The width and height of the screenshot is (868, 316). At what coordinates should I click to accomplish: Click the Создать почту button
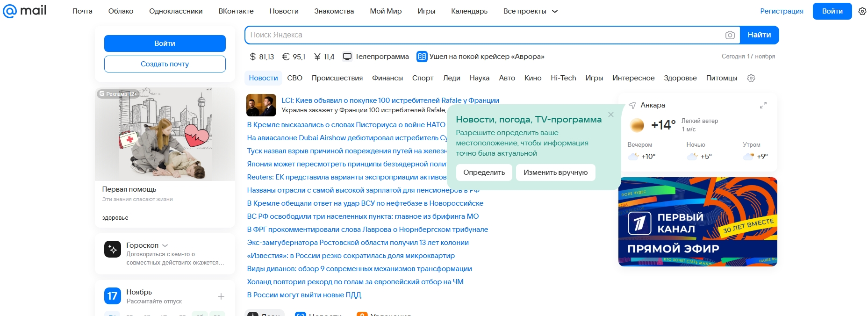pyautogui.click(x=165, y=64)
